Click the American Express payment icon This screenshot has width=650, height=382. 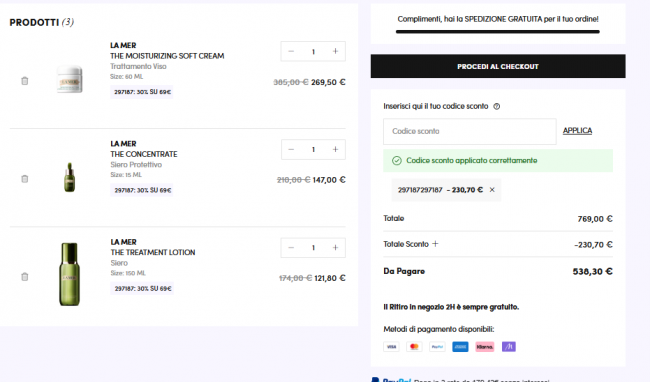[x=460, y=347]
